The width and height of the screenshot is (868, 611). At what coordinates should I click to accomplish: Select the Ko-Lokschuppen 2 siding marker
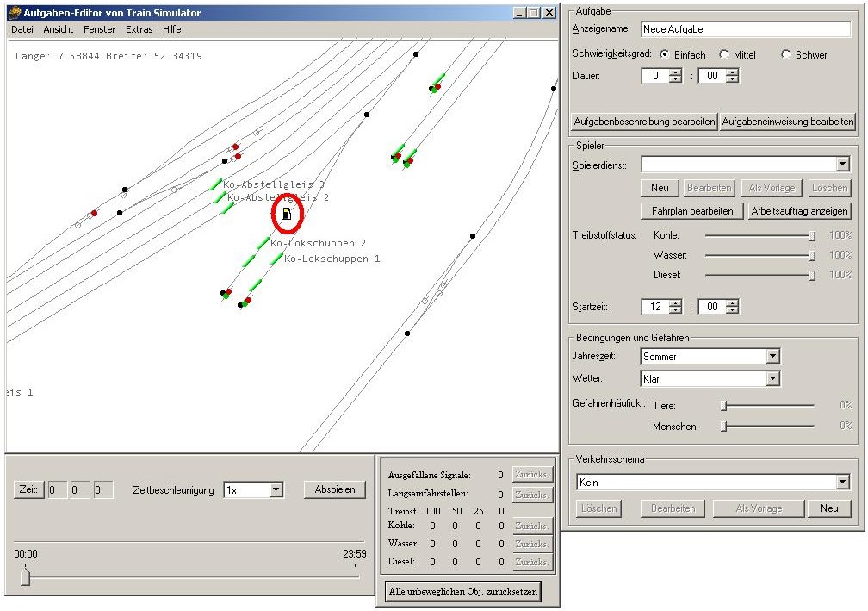[x=261, y=244]
